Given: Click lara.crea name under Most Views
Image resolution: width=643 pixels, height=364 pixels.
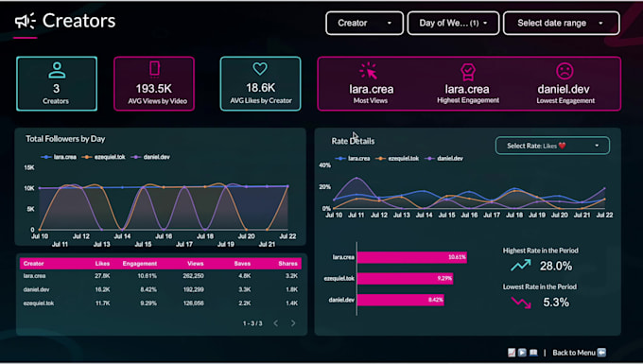Looking at the screenshot, I should pyautogui.click(x=371, y=90).
